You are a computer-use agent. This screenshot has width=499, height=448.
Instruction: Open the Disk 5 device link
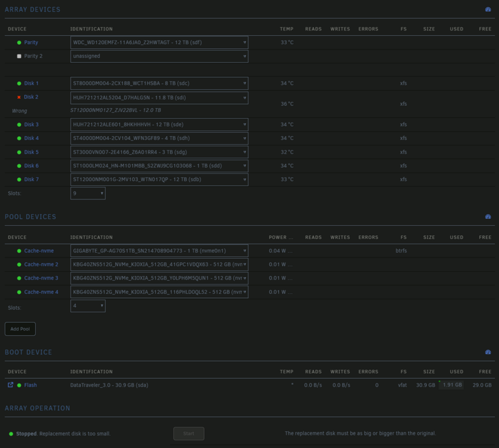point(31,152)
